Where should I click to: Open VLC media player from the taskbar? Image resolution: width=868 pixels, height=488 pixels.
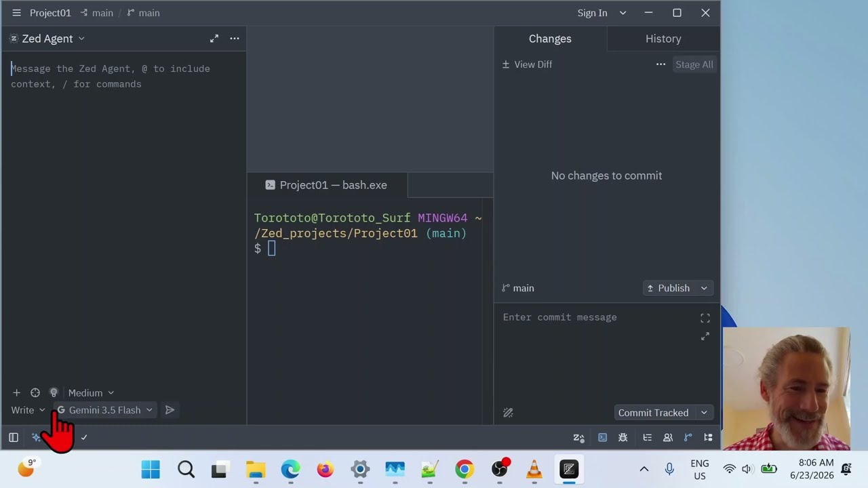[x=534, y=469]
